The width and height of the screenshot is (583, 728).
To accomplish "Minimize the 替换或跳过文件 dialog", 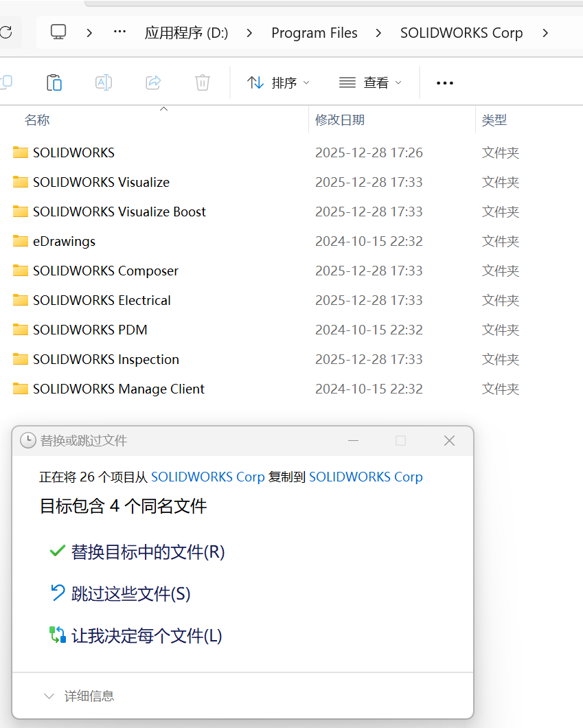I will (353, 441).
